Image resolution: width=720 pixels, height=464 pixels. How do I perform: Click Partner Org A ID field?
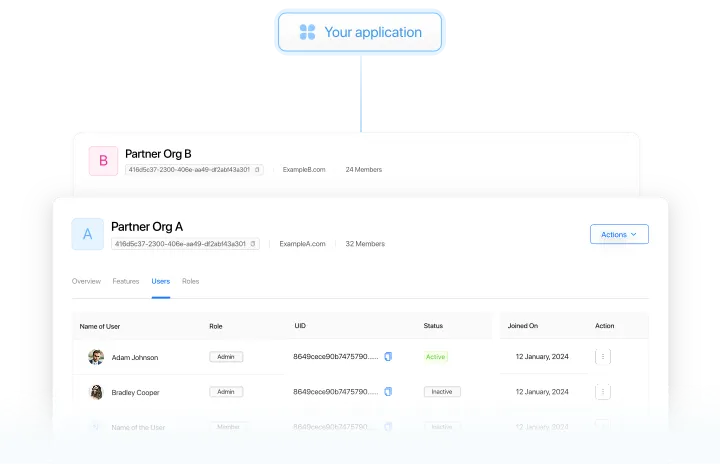click(186, 244)
